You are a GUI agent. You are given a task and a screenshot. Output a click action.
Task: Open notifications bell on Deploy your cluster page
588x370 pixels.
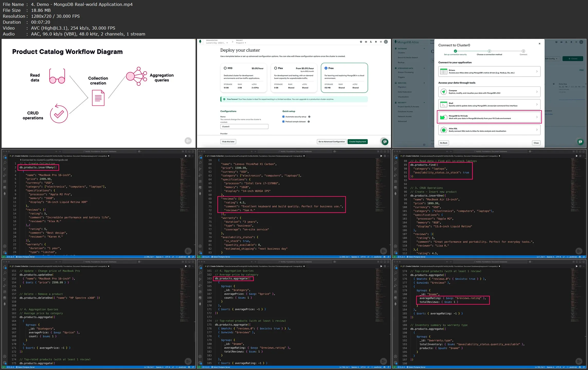tap(376, 42)
